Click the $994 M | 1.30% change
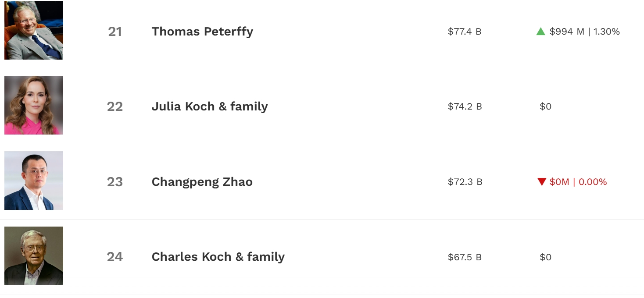 coord(584,32)
